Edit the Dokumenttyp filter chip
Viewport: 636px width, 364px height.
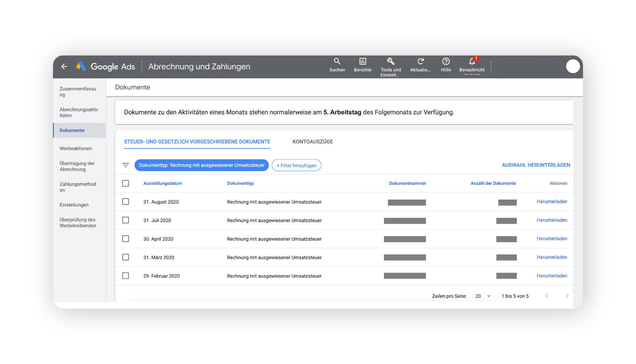click(x=201, y=165)
